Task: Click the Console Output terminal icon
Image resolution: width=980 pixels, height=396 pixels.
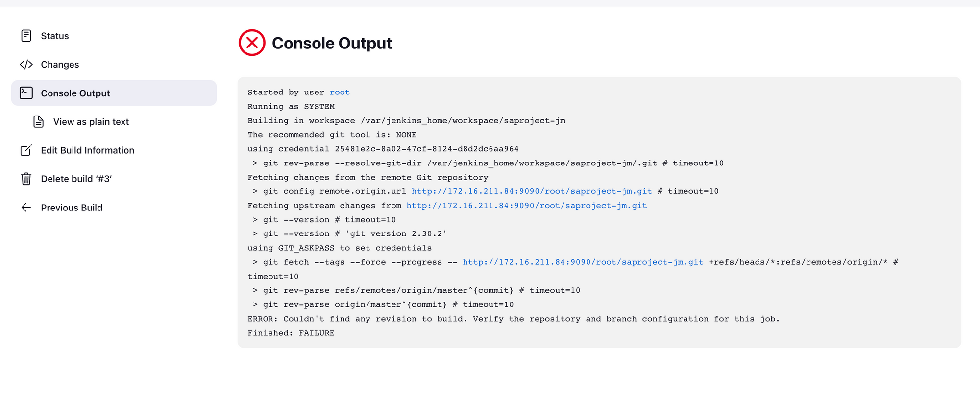Action: click(26, 93)
